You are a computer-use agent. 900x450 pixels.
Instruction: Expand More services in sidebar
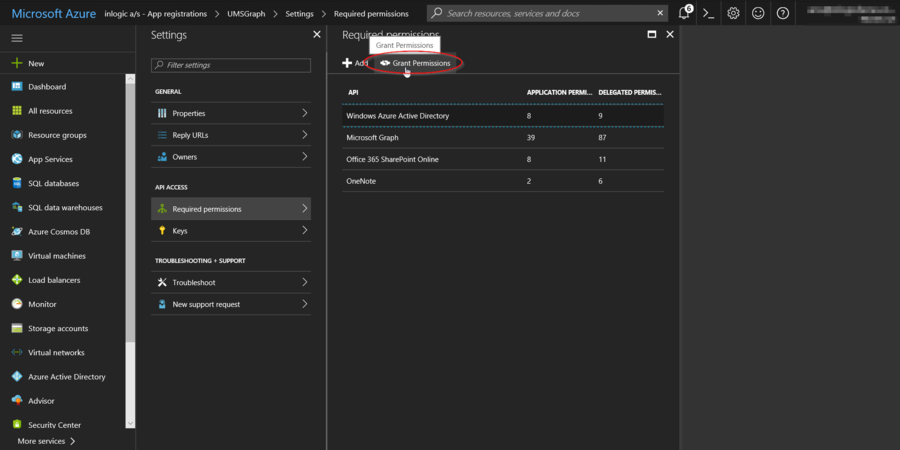[46, 441]
